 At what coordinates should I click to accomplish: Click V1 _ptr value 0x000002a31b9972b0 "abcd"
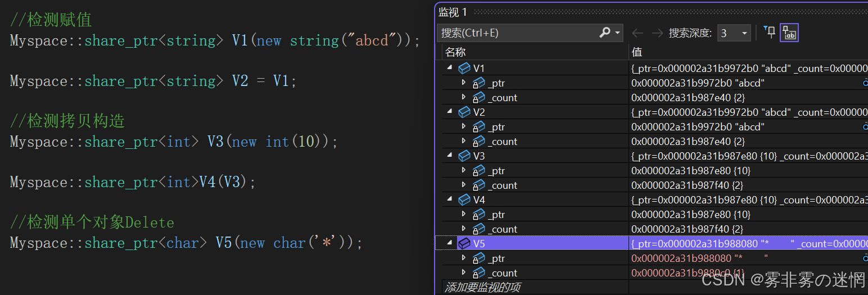click(698, 83)
